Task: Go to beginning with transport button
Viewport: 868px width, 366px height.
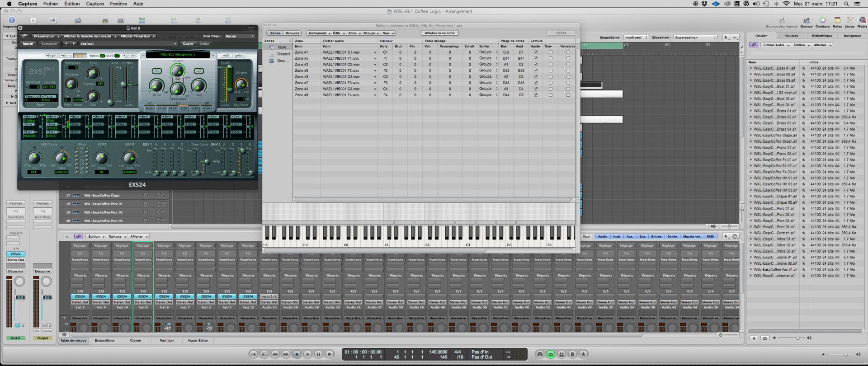Action: (x=254, y=354)
